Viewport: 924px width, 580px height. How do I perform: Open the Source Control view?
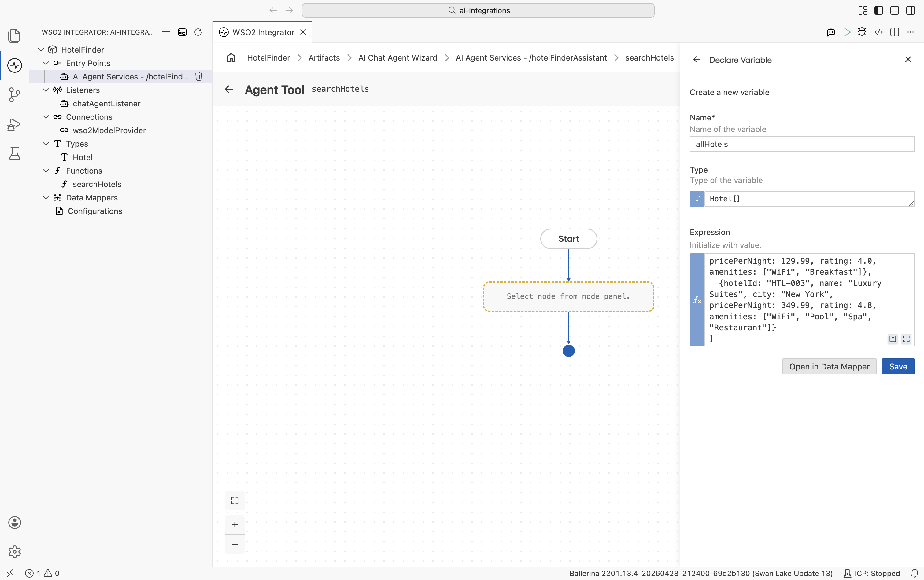tap(15, 95)
